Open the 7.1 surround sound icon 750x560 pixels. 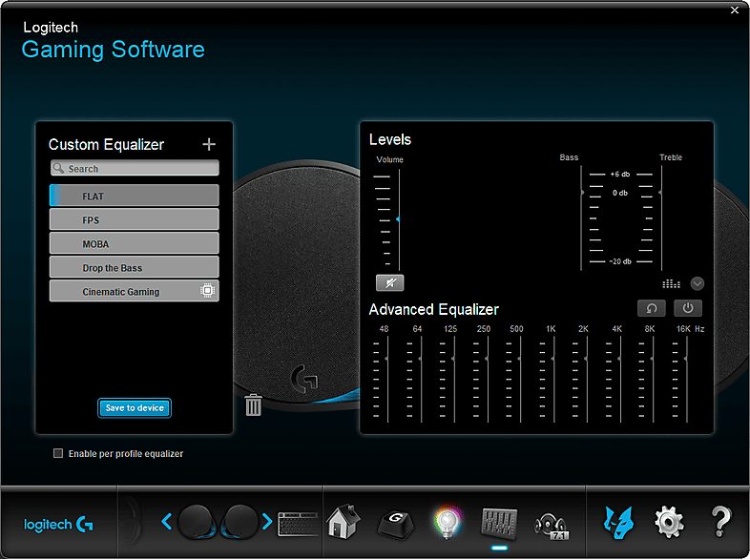click(x=551, y=522)
